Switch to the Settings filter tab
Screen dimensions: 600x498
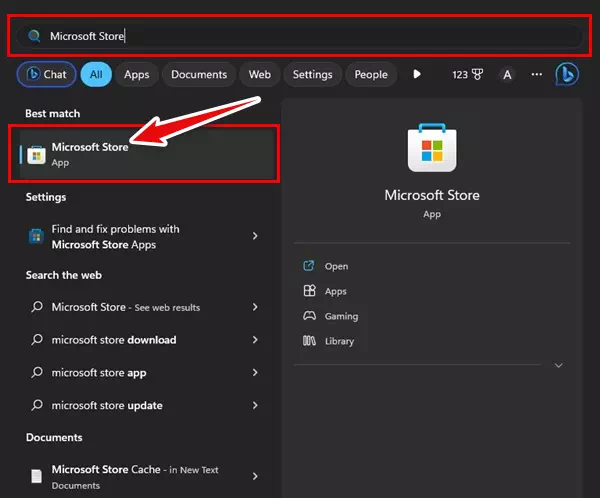pos(313,74)
